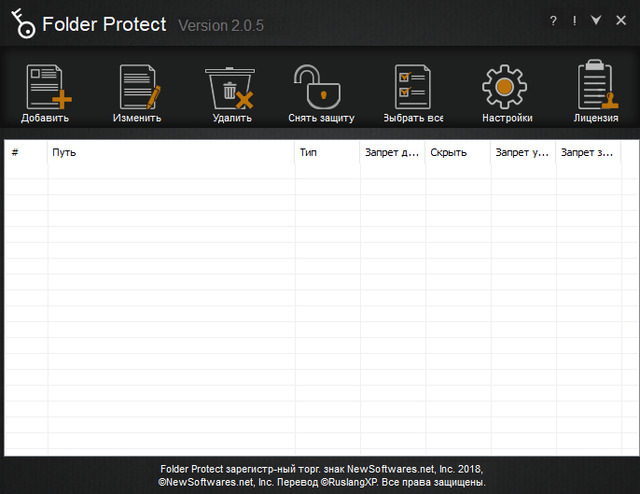The image size is (640, 494).
Task: Click the Добавить (Add) toolbar icon
Action: 46,88
